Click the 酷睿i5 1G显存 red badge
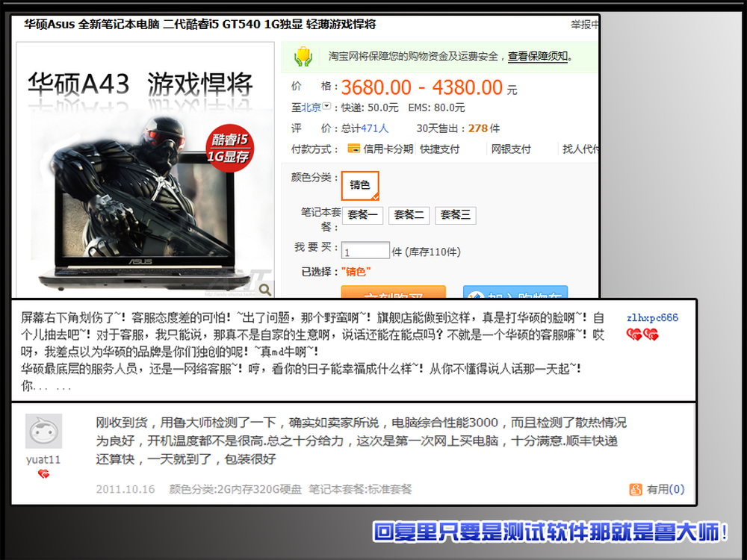This screenshot has height=560, width=747. [229, 148]
